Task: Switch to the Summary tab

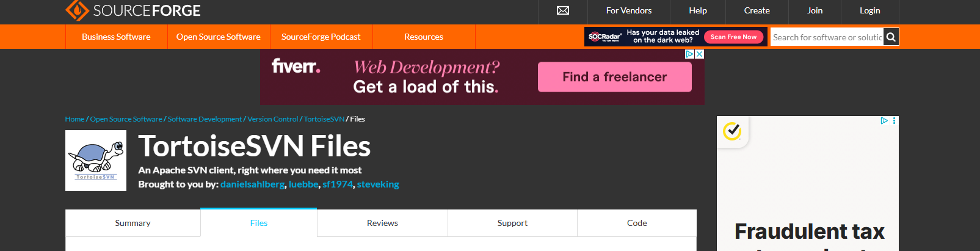Action: 132,223
